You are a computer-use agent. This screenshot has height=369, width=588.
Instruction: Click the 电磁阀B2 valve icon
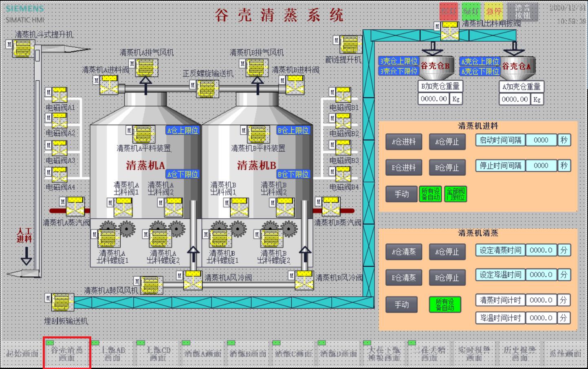[343, 122]
